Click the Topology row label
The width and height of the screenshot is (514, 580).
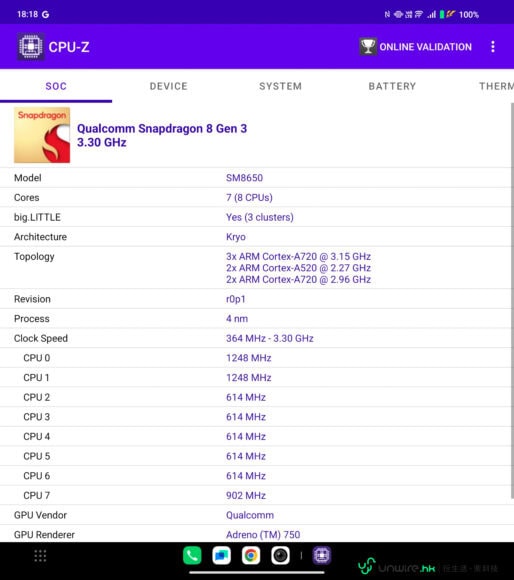(34, 257)
